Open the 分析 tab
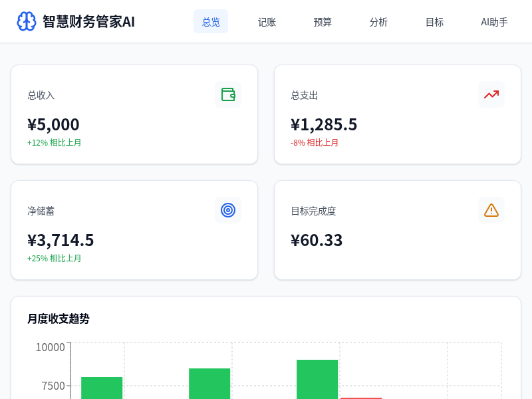532x399 pixels. [x=378, y=22]
